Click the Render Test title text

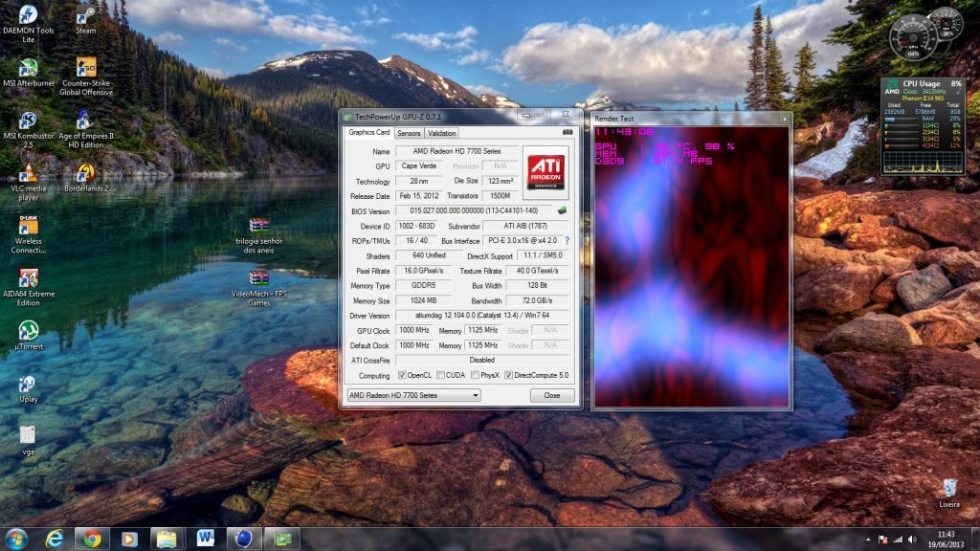613,119
